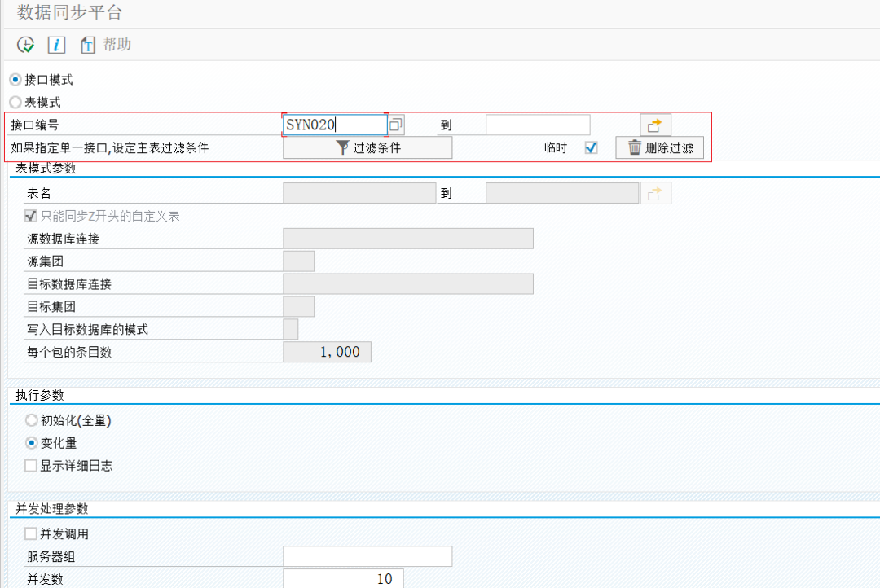Click the 服务器组 input field
Screen dimensions: 880x588
click(367, 556)
